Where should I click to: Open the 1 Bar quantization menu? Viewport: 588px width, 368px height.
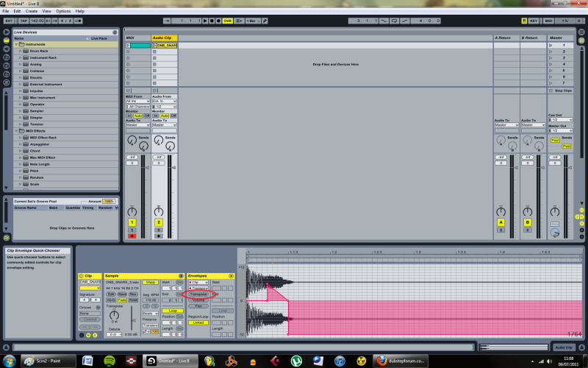tap(253, 21)
